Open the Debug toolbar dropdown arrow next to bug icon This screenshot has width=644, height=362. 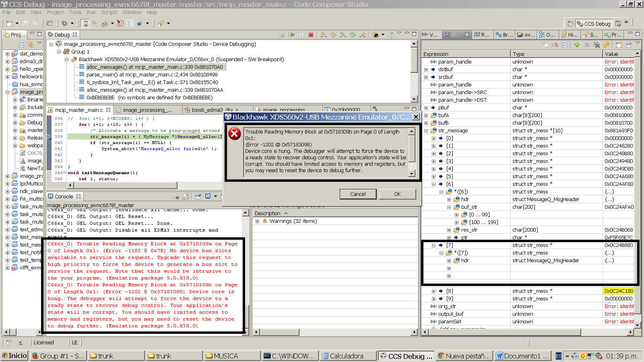point(72,23)
